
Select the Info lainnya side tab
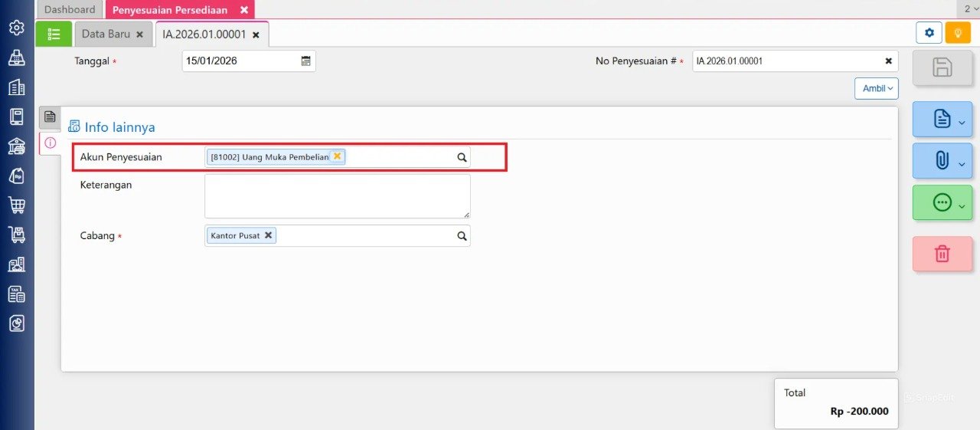[50, 143]
